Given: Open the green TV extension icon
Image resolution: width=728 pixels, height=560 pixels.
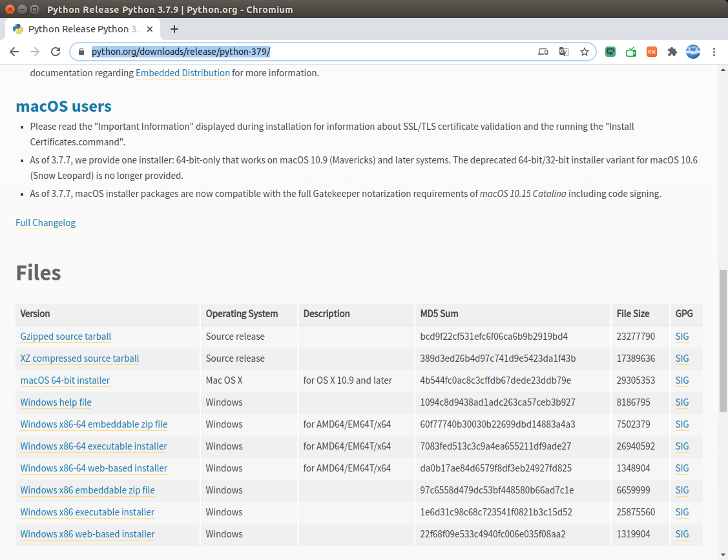Looking at the screenshot, I should point(631,52).
